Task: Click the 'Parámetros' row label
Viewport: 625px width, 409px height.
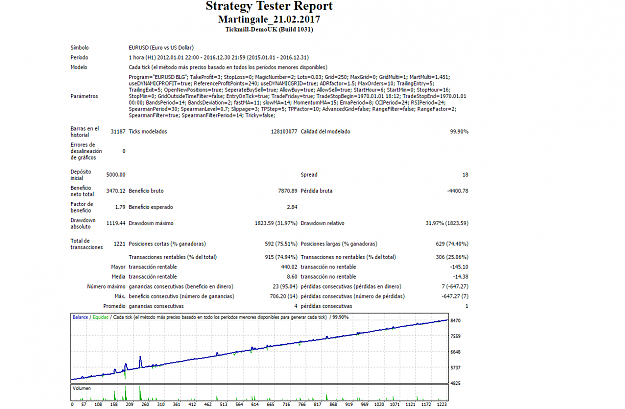Action: (84, 96)
